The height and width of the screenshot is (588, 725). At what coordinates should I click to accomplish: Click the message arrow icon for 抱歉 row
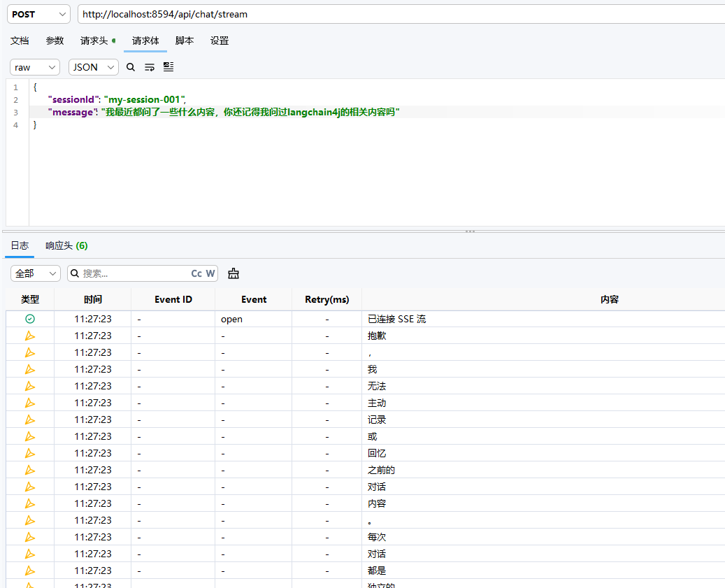(30, 336)
